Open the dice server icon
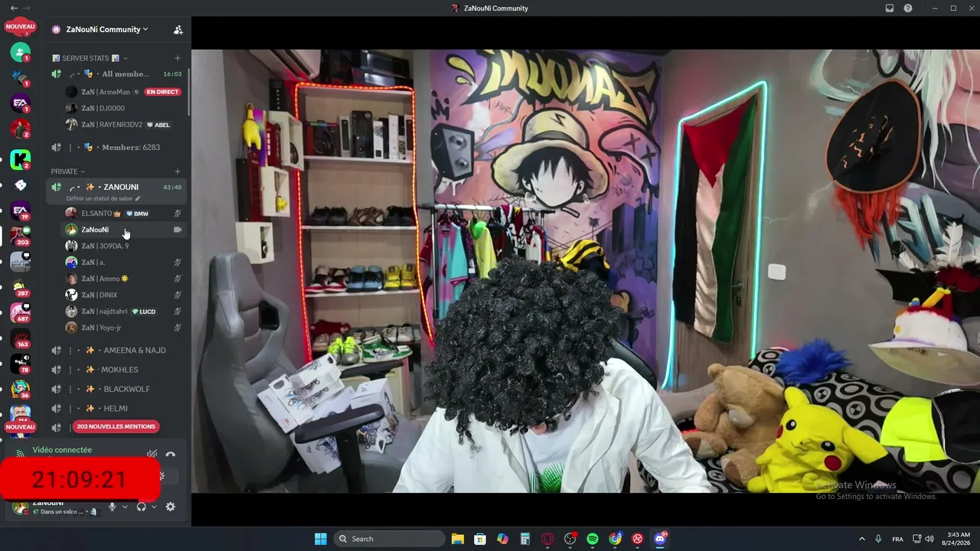 pos(20,185)
